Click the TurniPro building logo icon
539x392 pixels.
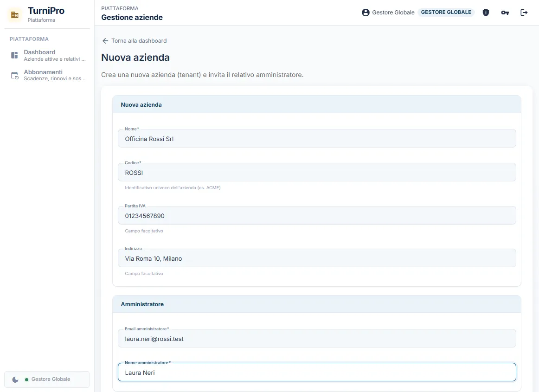15,15
